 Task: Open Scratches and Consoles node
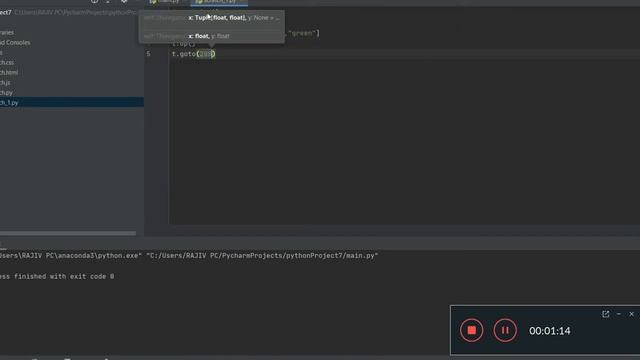(x=15, y=42)
